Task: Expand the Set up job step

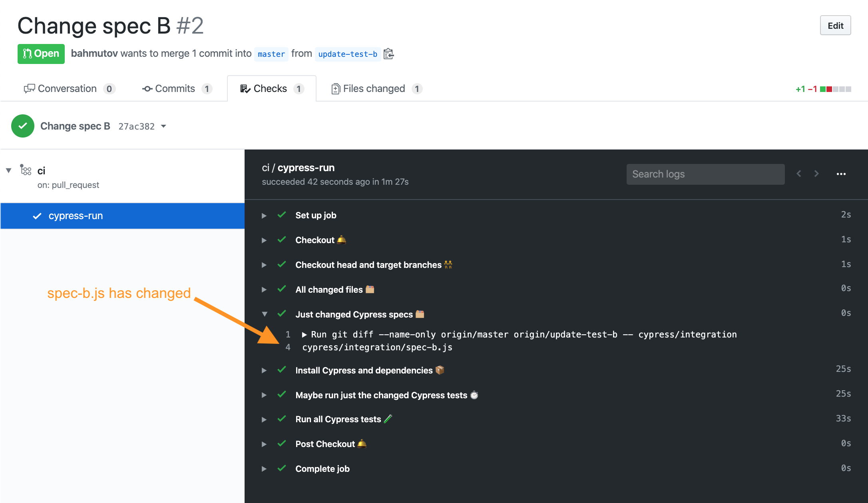Action: click(x=264, y=216)
